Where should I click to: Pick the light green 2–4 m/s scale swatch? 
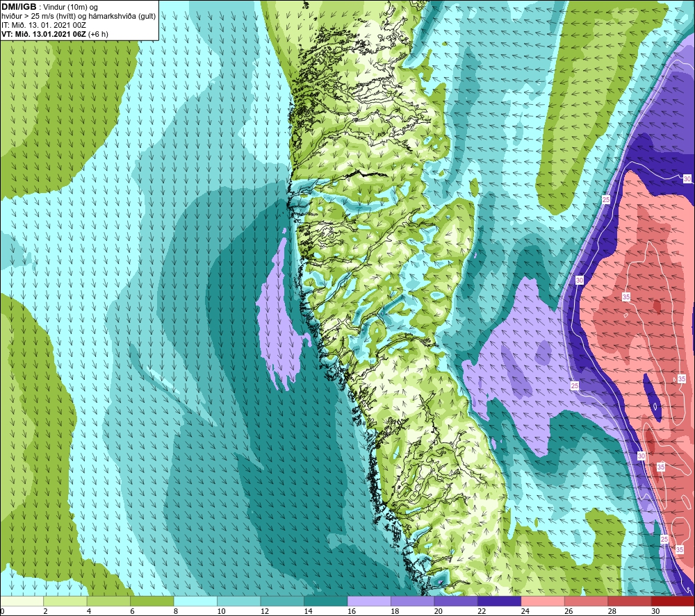point(65,601)
